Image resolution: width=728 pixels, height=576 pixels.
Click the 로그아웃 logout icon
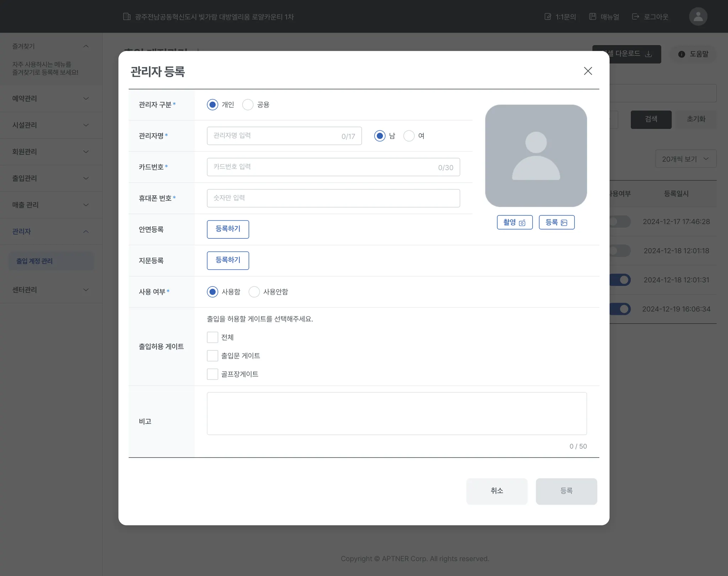636,17
